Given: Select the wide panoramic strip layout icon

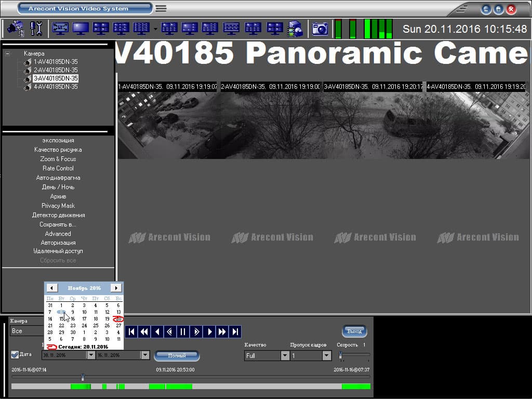Looking at the screenshot, I should tap(231, 29).
